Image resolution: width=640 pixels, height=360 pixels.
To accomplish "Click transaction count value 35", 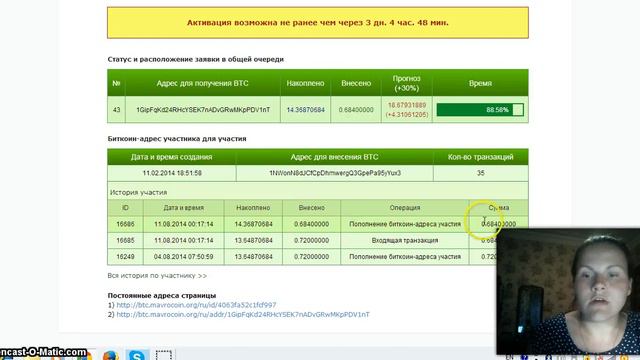I will pyautogui.click(x=480, y=173).
